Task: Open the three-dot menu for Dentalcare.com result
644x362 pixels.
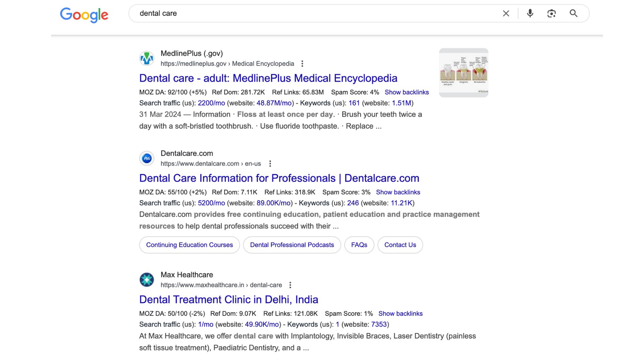Action: [270, 164]
